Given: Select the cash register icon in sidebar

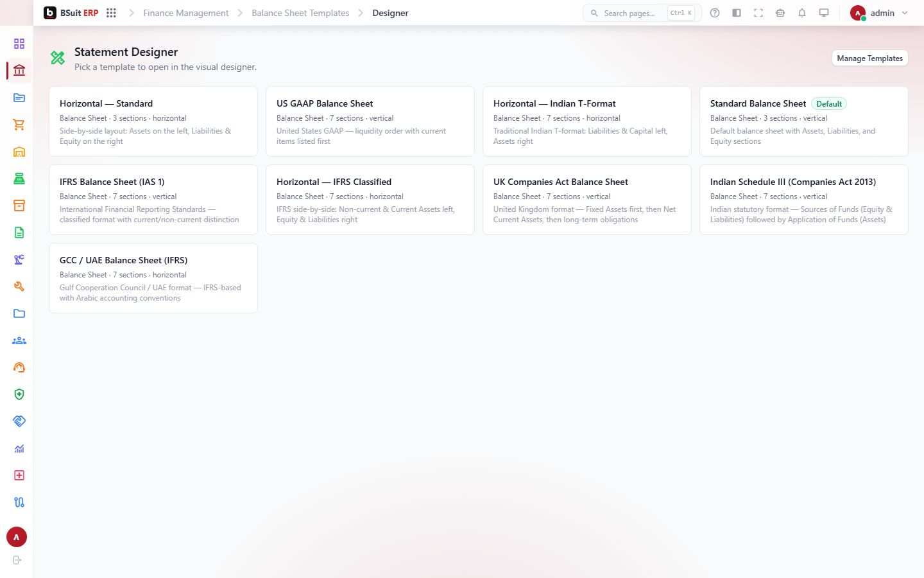Looking at the screenshot, I should point(19,179).
